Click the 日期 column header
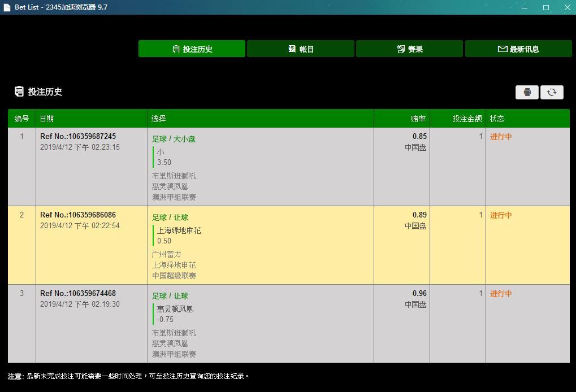 click(47, 119)
